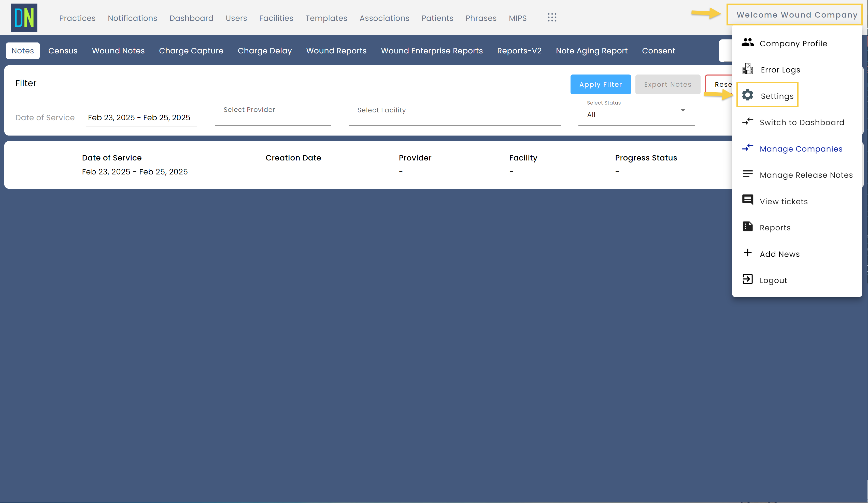Click the Facility column header
Image resolution: width=868 pixels, height=503 pixels.
coord(523,158)
